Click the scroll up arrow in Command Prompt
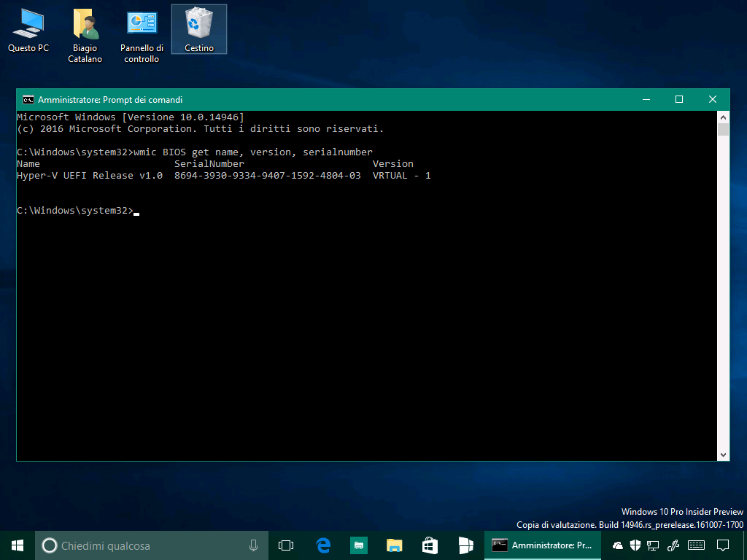Image resolution: width=747 pixels, height=560 pixels. click(x=723, y=117)
